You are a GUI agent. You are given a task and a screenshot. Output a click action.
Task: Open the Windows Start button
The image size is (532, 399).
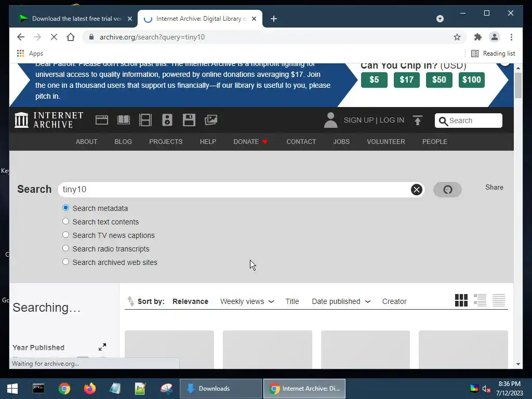(12, 389)
